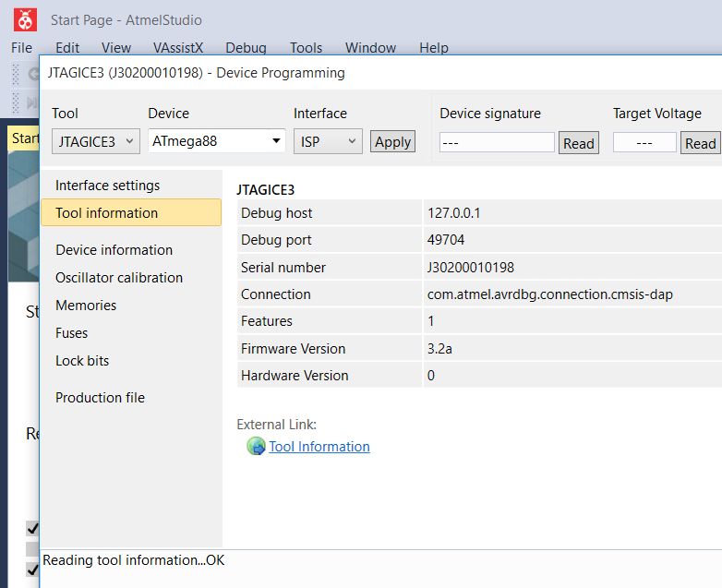This screenshot has width=722, height=588.
Task: Click the Reading tool information...OK status text
Action: (134, 560)
